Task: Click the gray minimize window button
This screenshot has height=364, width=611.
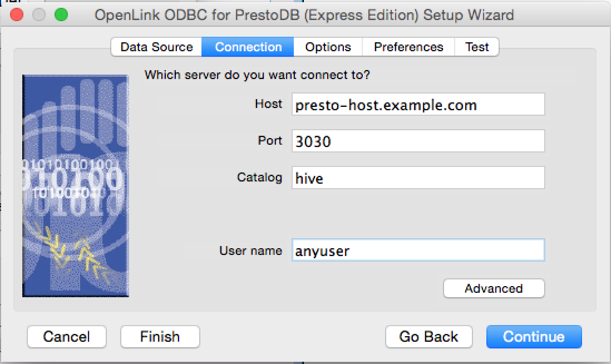Action: (39, 15)
